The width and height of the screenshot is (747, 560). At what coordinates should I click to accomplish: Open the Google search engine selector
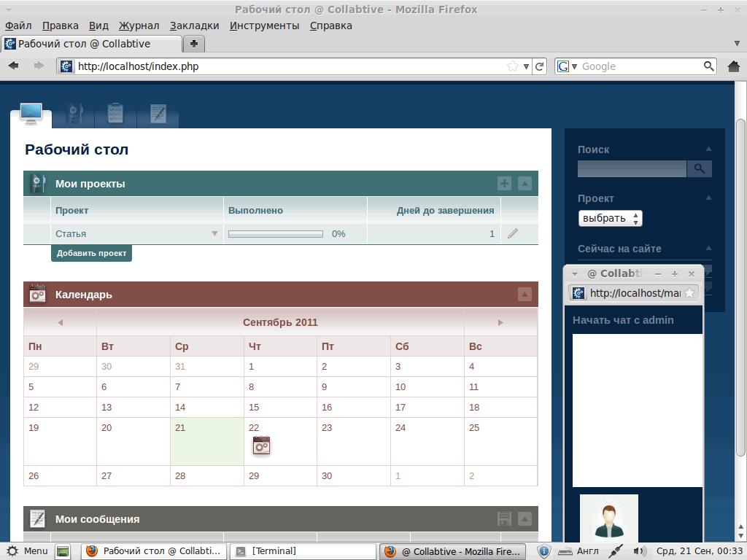567,66
